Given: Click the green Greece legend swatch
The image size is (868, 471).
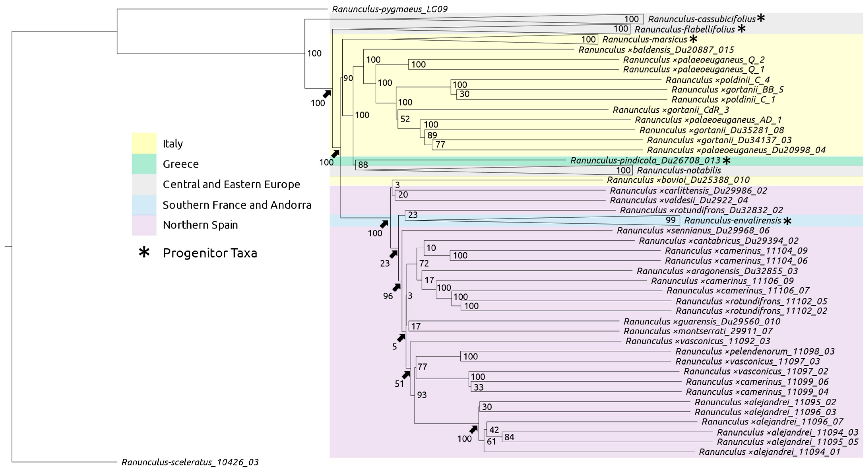Looking at the screenshot, I should (144, 164).
